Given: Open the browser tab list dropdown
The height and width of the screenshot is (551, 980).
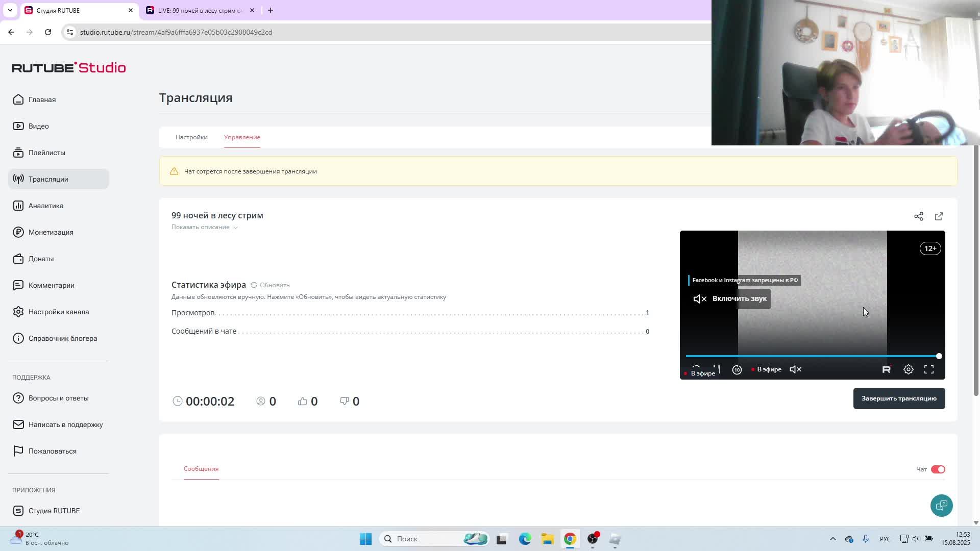Looking at the screenshot, I should pyautogui.click(x=10, y=10).
